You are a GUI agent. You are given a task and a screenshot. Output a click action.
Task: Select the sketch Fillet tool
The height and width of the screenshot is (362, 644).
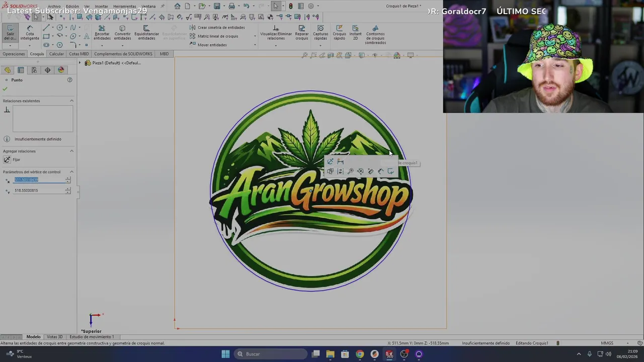pos(73,44)
